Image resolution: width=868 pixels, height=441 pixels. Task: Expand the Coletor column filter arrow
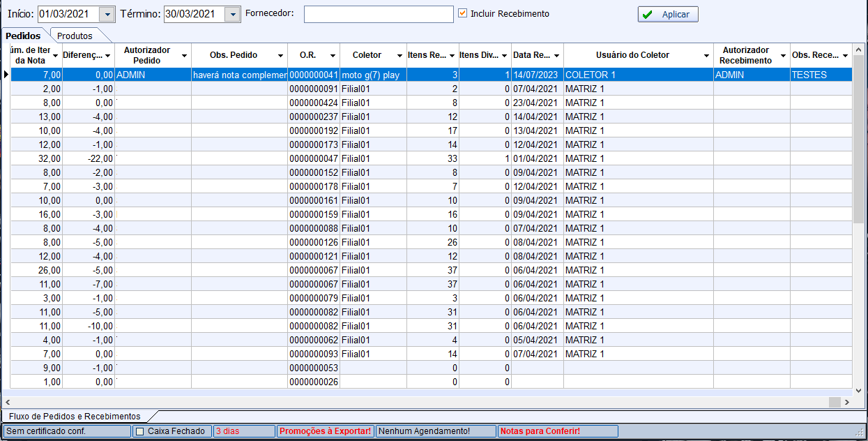tap(400, 55)
